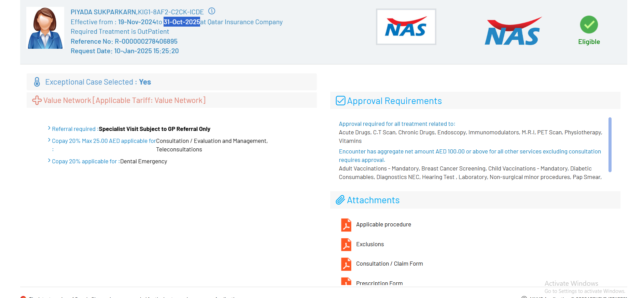Screen dimensions: 644x298
Task: Click Specialist Visit Subject to GP Referral Only
Action: click(154, 129)
